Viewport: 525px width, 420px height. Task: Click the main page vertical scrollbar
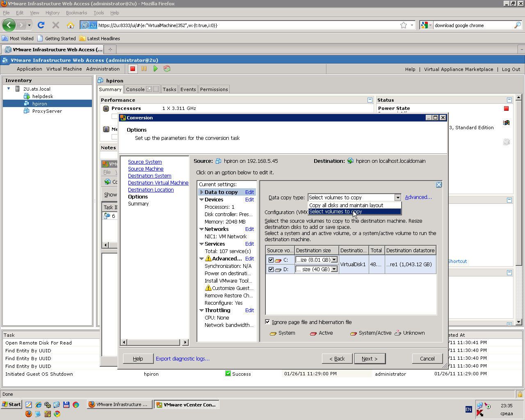pyautogui.click(x=519, y=210)
